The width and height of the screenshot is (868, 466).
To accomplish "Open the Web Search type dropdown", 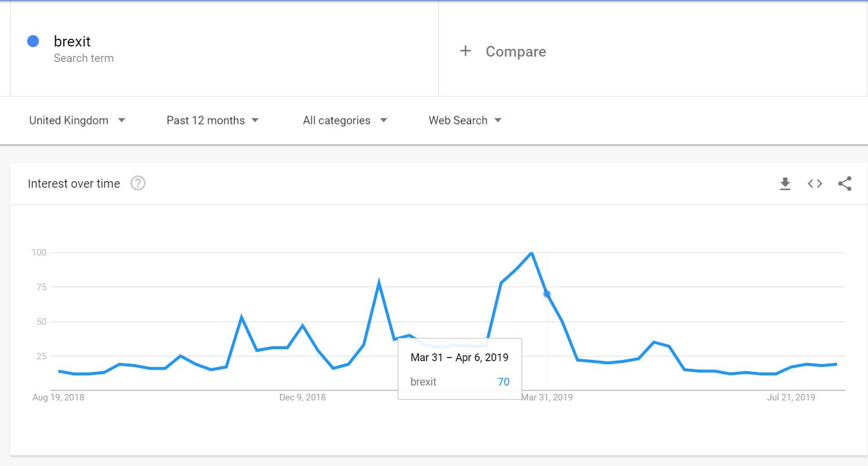I will pyautogui.click(x=466, y=120).
